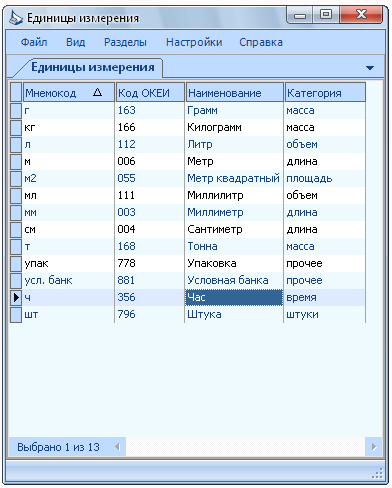The width and height of the screenshot is (392, 488).
Task: Click OKEI code 881 cell
Action: [x=149, y=280]
